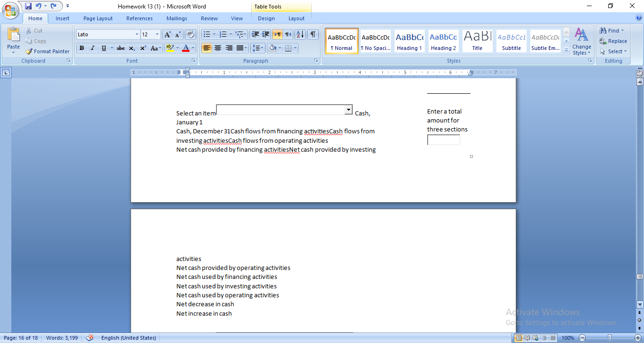Activate the Format Painter
Screen dimensions: 644x343
47,51
